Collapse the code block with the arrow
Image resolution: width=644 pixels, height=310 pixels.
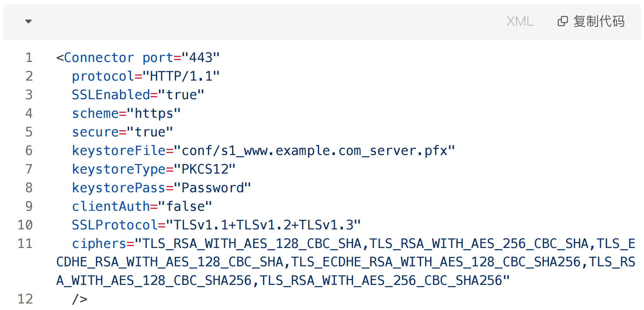click(x=29, y=21)
